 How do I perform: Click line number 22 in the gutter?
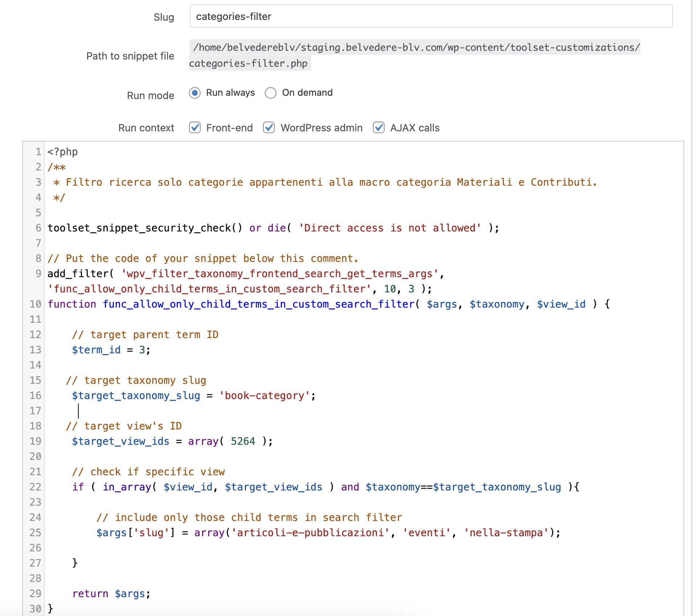(x=35, y=487)
